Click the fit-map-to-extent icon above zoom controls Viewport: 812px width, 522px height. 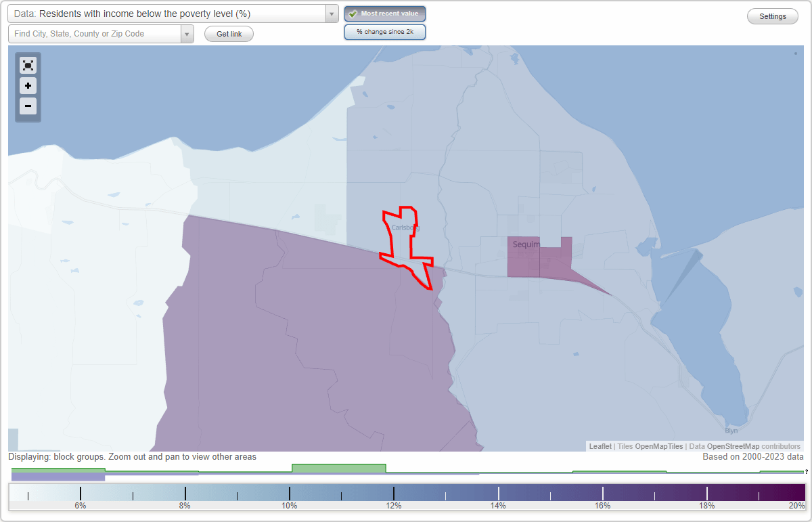pos(28,65)
